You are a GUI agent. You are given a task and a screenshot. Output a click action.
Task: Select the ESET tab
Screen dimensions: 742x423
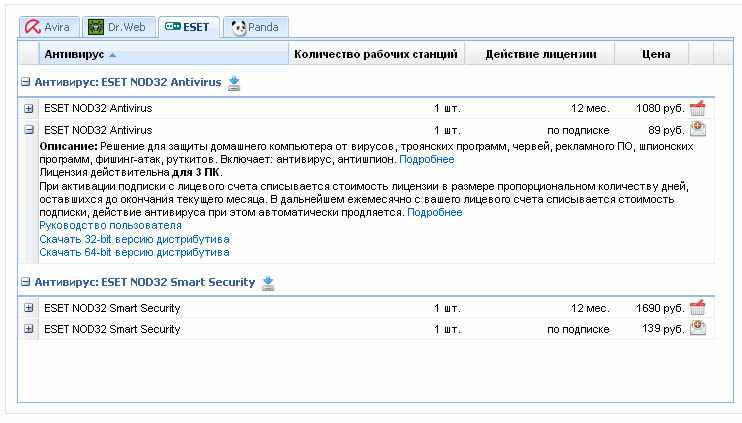click(x=188, y=27)
